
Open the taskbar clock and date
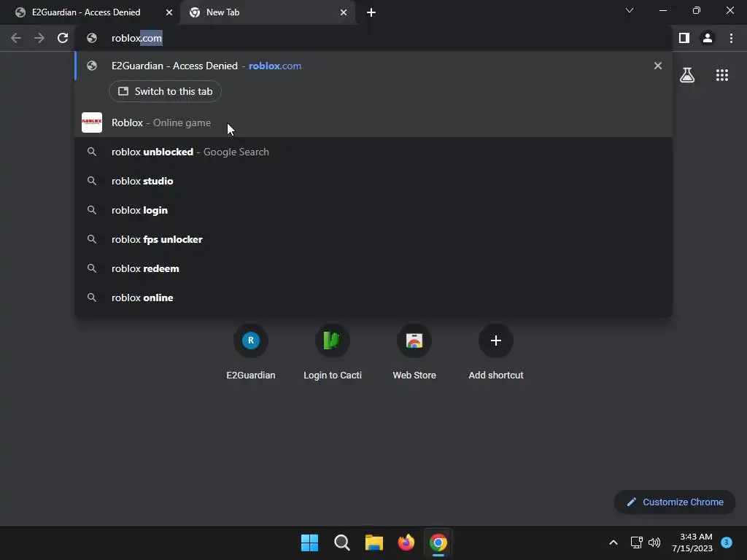coord(693,542)
